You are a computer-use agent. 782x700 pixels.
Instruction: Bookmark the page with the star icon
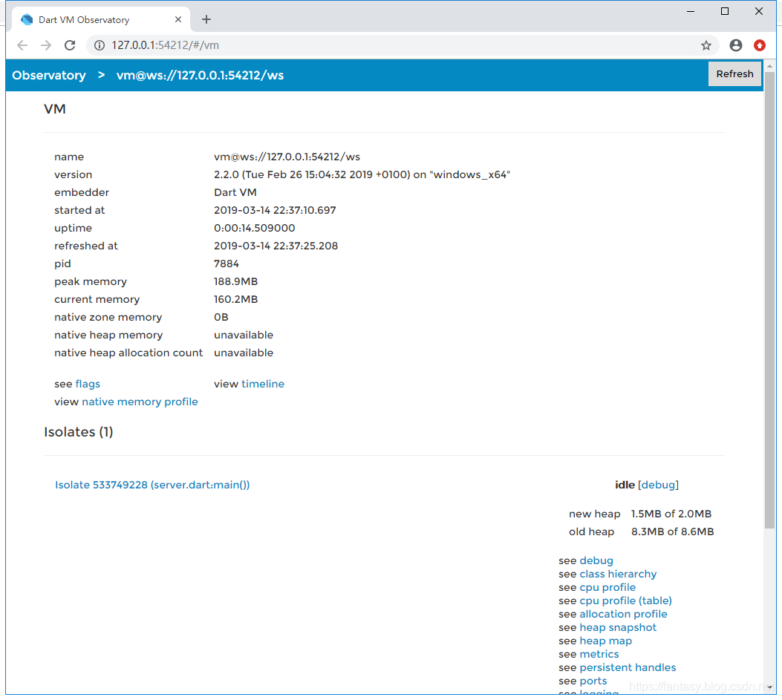click(706, 45)
